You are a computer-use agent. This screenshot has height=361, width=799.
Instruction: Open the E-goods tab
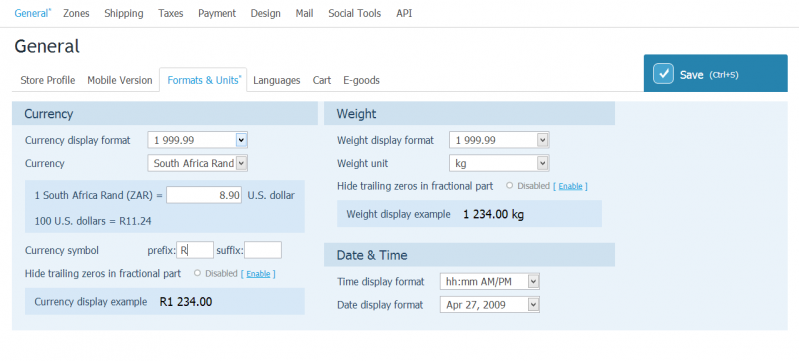[x=361, y=80]
